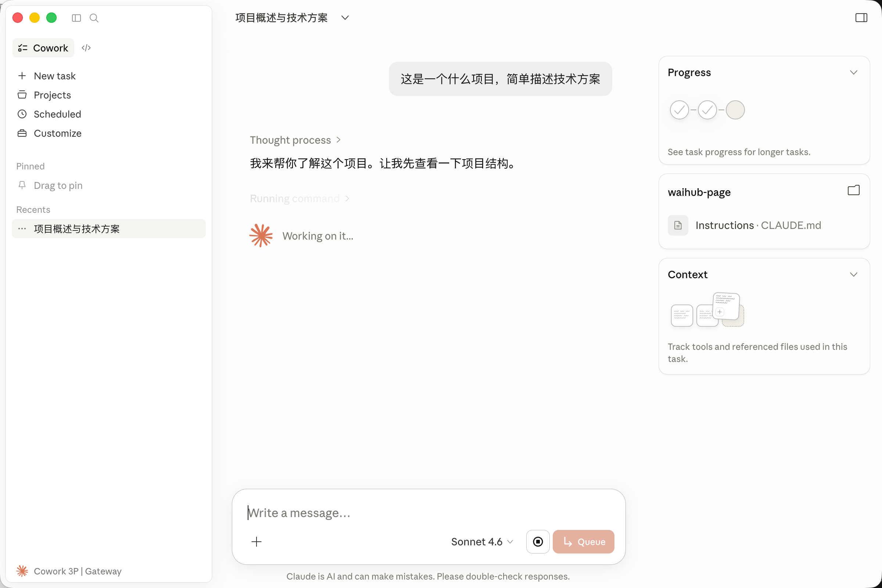Open the task title dropdown chevron
The height and width of the screenshot is (588, 882).
pyautogui.click(x=345, y=18)
